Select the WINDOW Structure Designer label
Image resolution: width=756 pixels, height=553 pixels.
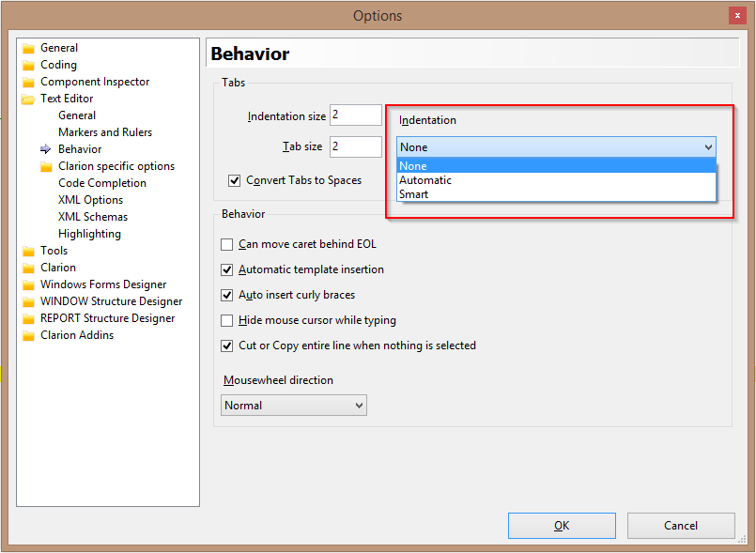tap(112, 301)
